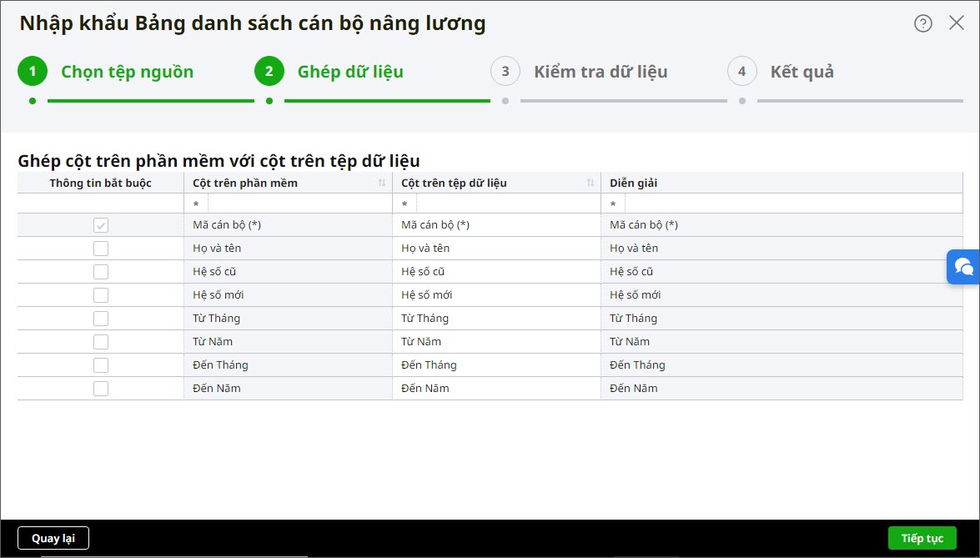This screenshot has width=980, height=558.
Task: Click the asterisk filter operator under 'Diễn giải'
Action: tap(613, 204)
